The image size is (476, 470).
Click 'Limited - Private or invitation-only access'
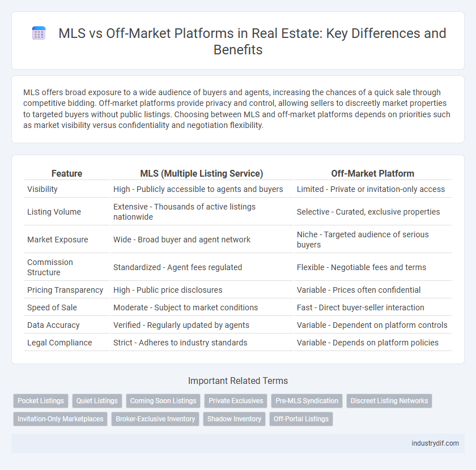tap(371, 189)
